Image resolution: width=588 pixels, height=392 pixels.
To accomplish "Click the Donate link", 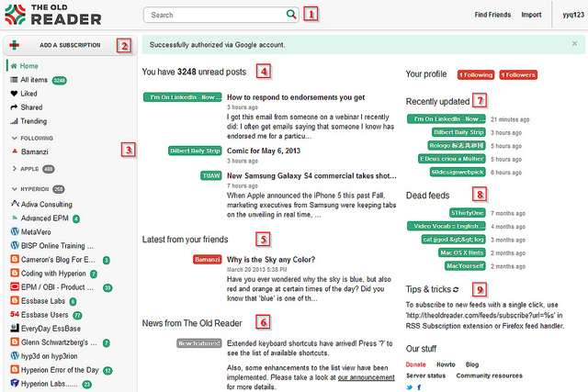I will coord(416,364).
